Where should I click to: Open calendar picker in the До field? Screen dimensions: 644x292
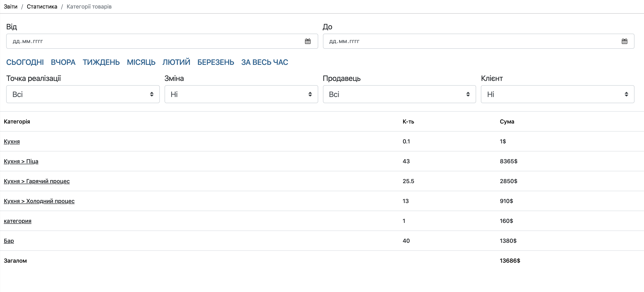[624, 41]
